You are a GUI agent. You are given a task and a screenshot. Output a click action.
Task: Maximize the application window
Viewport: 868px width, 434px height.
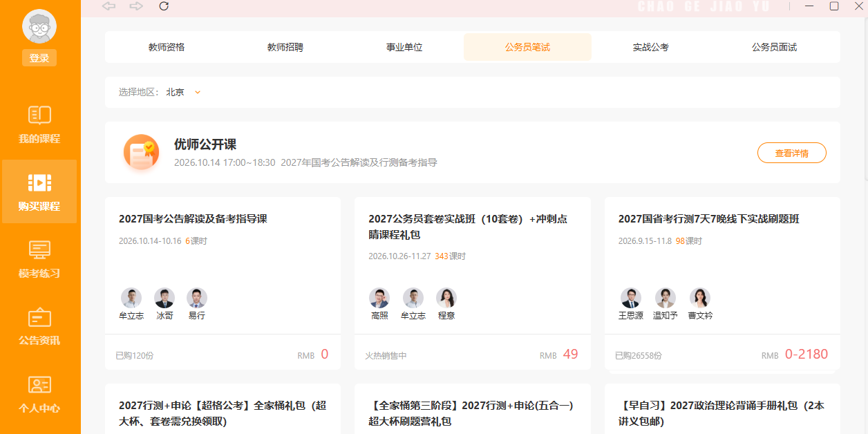coord(834,6)
